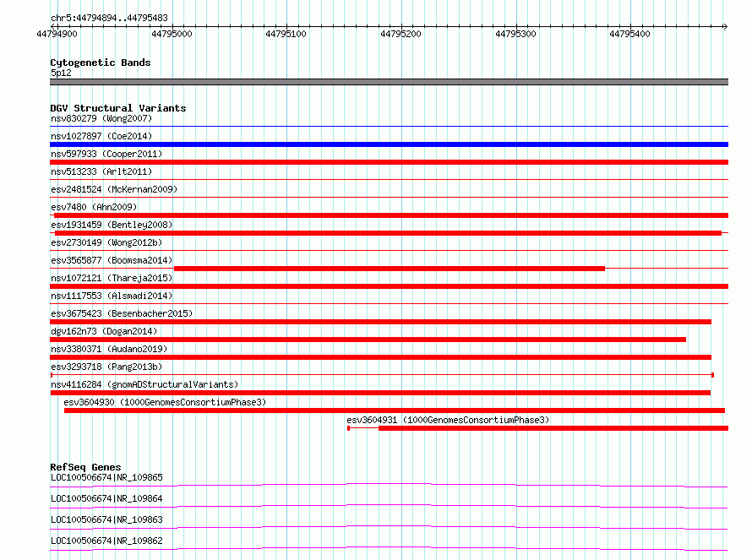The width and height of the screenshot is (752, 560).
Task: Select variant nsv513233 (Arlt2011)
Action: click(x=101, y=171)
